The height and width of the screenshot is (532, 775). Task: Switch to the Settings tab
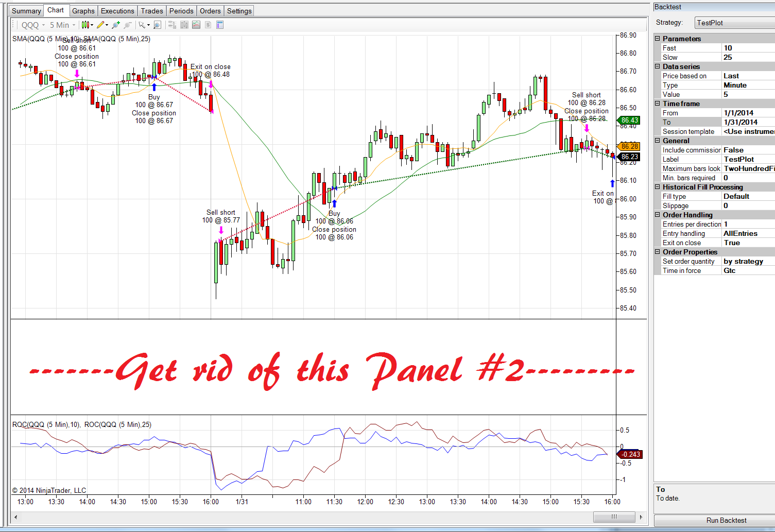(239, 11)
